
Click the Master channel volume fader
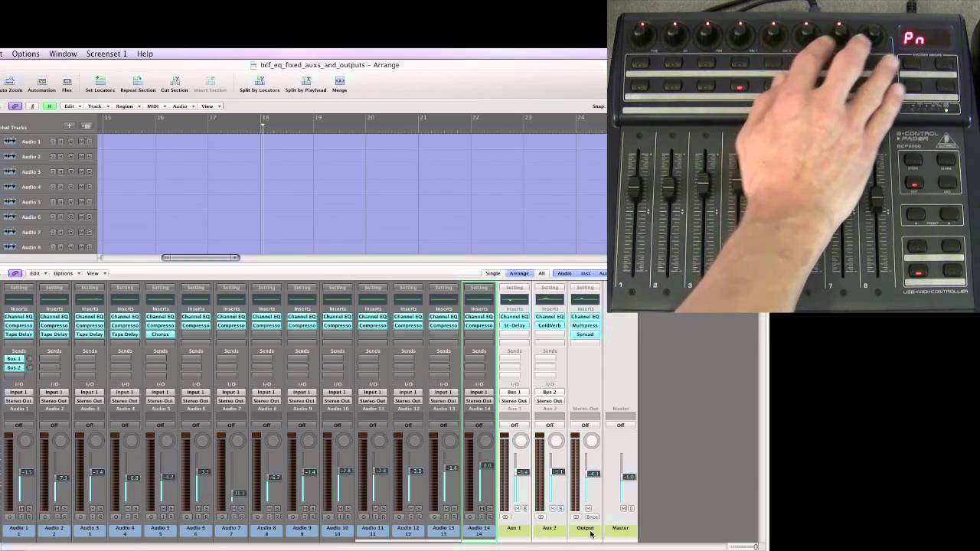point(629,477)
